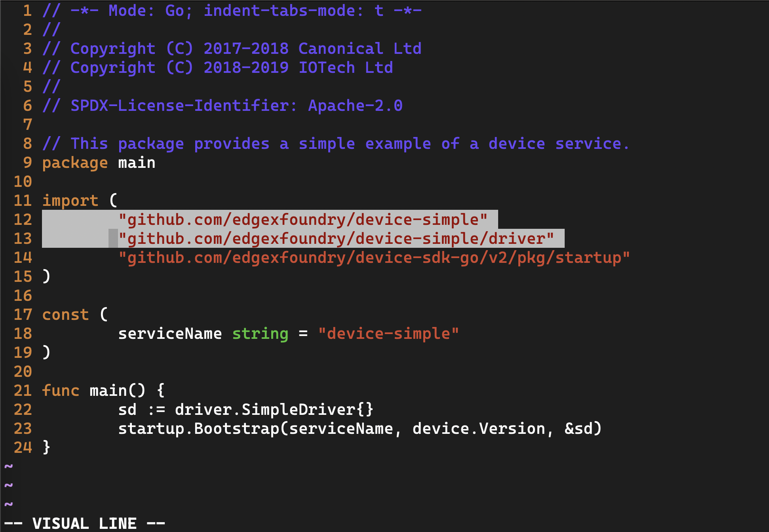
Task: Click the device-sdk-go startup import path
Action: [x=374, y=258]
